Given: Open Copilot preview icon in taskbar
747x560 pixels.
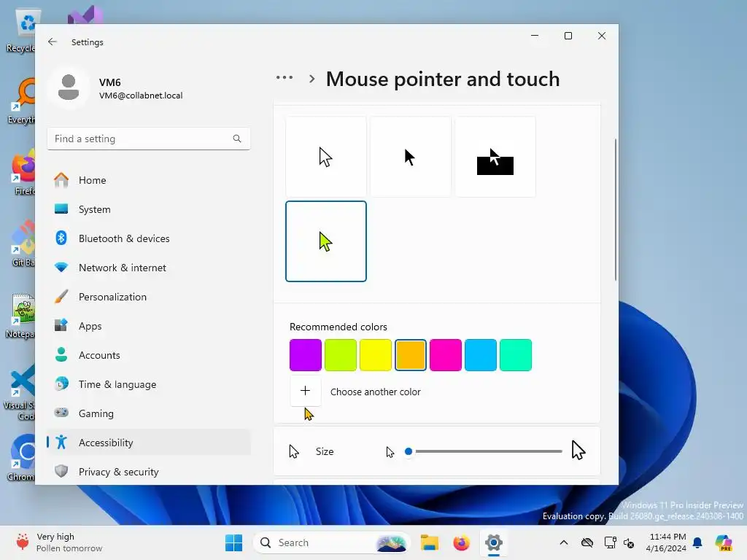Looking at the screenshot, I should point(724,542).
